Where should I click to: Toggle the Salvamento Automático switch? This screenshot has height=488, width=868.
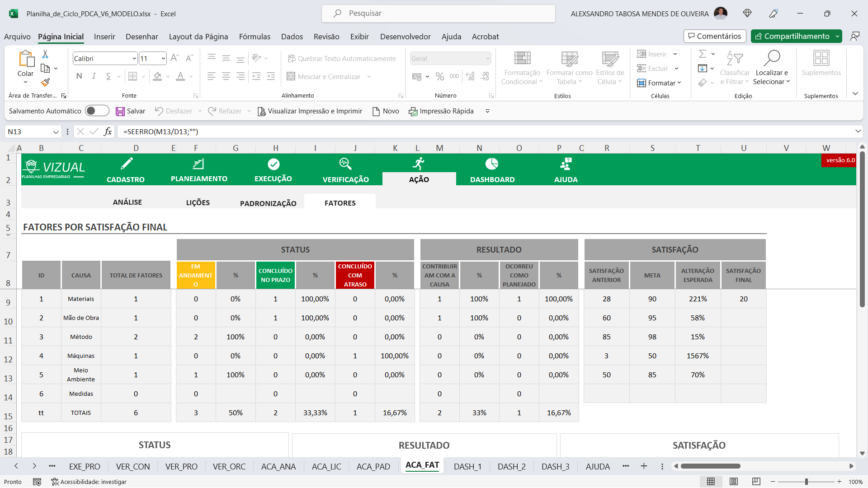coord(97,111)
